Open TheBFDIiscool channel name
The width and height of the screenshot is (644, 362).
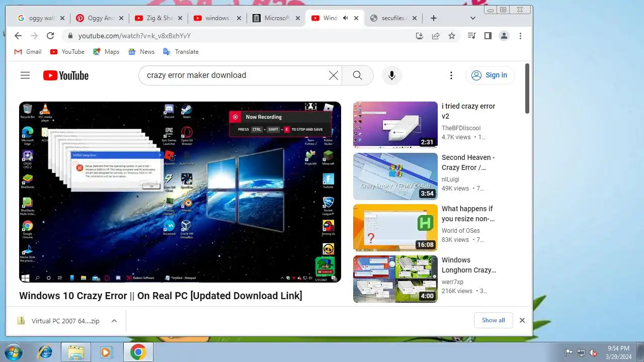(461, 128)
